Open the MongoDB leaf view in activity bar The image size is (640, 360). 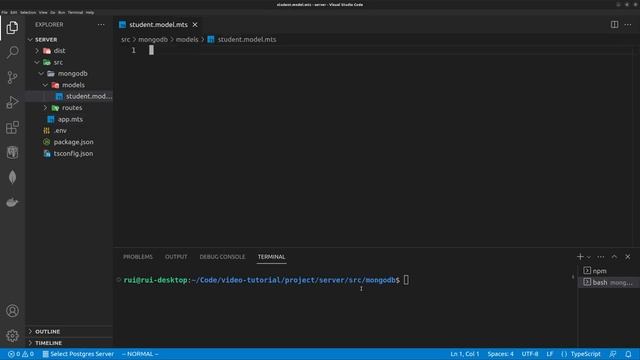point(12,177)
